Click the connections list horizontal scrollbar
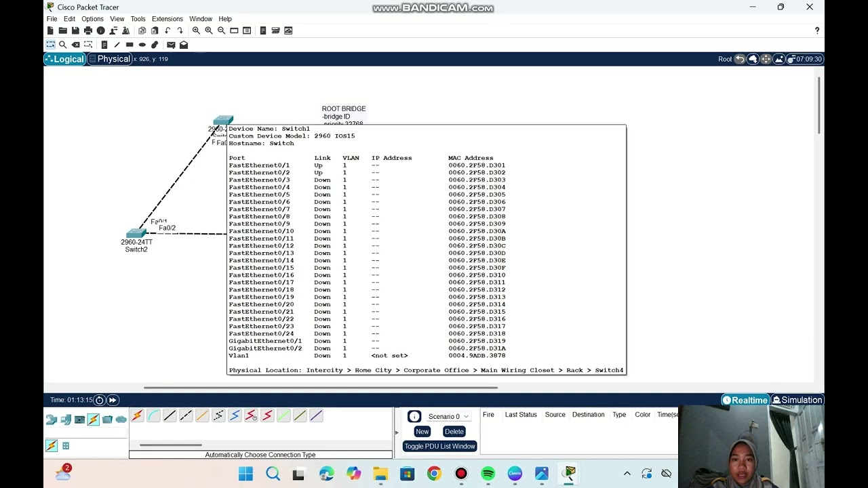This screenshot has width=868, height=488. point(170,445)
